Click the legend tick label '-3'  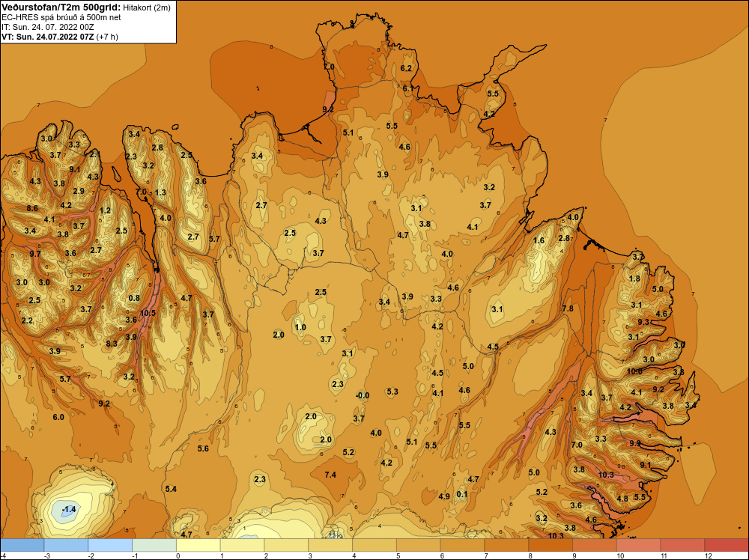click(46, 556)
